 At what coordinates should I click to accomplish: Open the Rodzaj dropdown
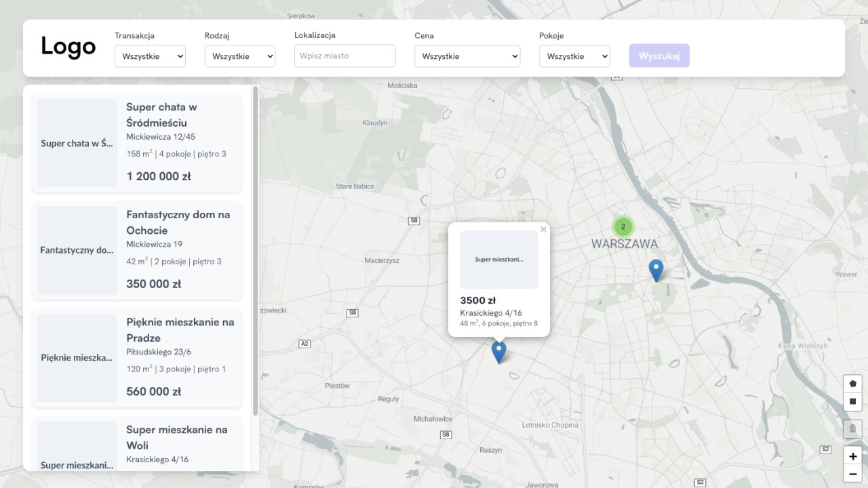[239, 56]
